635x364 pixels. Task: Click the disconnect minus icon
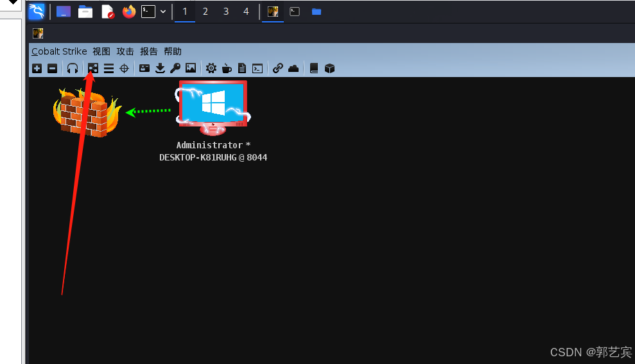coord(52,69)
